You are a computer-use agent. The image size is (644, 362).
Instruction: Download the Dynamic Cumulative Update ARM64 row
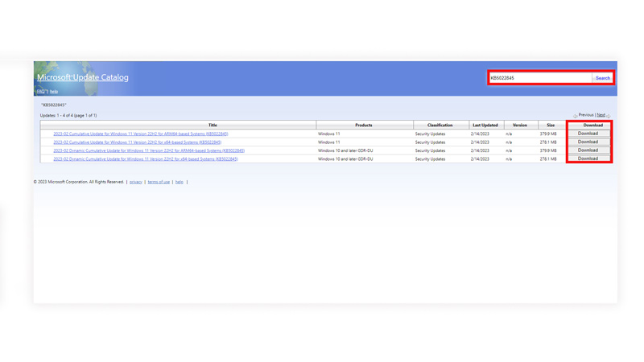pos(588,150)
